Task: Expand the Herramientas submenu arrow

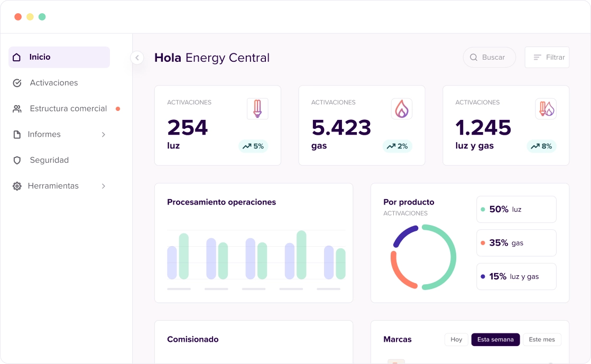Action: click(104, 186)
